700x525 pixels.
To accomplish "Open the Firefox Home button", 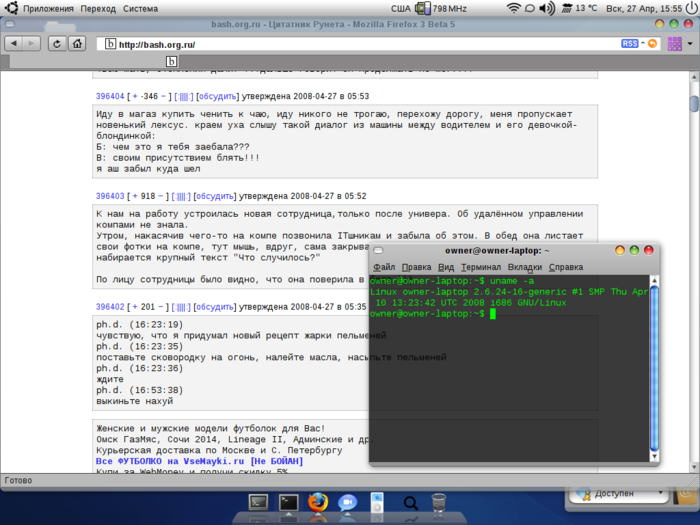I will [77, 44].
